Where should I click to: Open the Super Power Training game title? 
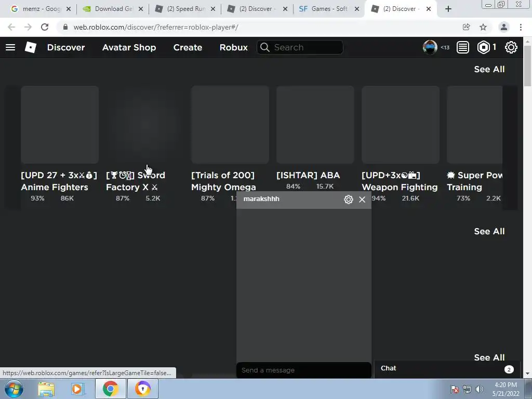(x=474, y=181)
